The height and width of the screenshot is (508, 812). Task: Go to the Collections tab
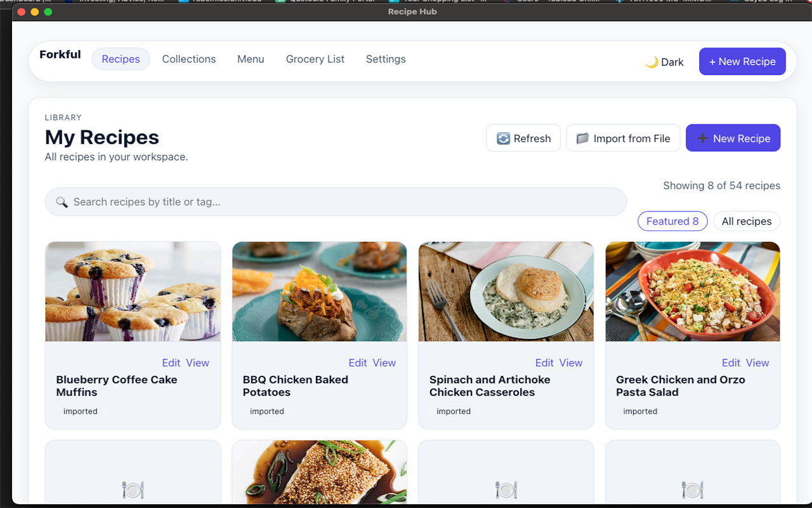click(x=189, y=59)
